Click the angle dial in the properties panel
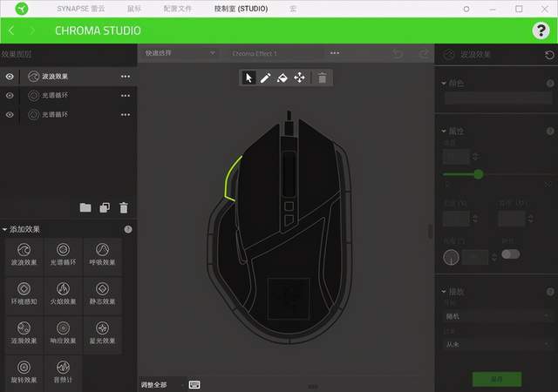The width and height of the screenshot is (558, 392). point(452,257)
